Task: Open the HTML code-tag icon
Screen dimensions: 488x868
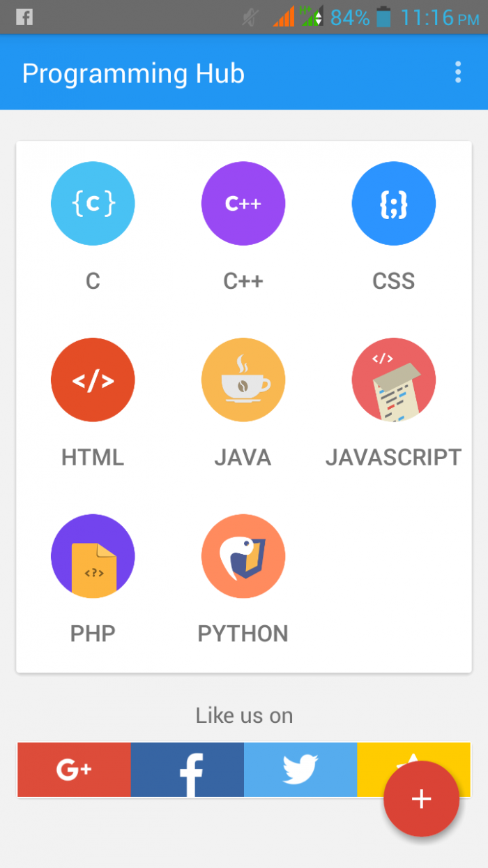Action: (93, 380)
